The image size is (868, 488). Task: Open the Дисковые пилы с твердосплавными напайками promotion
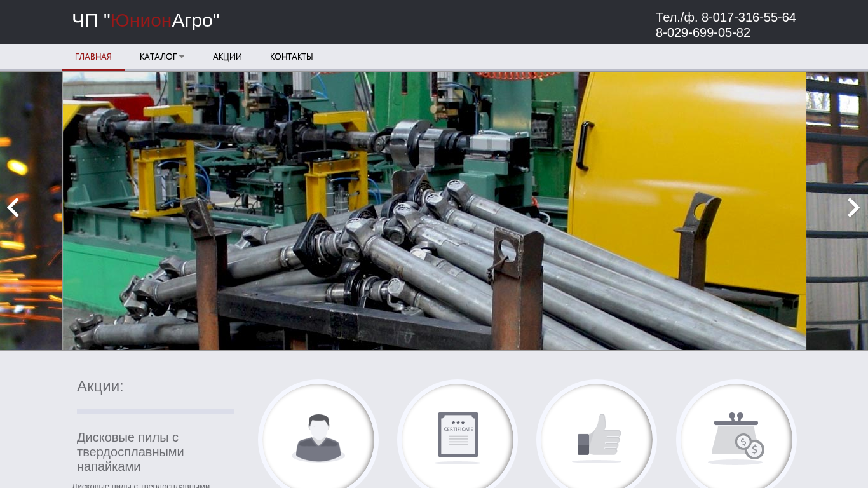coord(130,452)
